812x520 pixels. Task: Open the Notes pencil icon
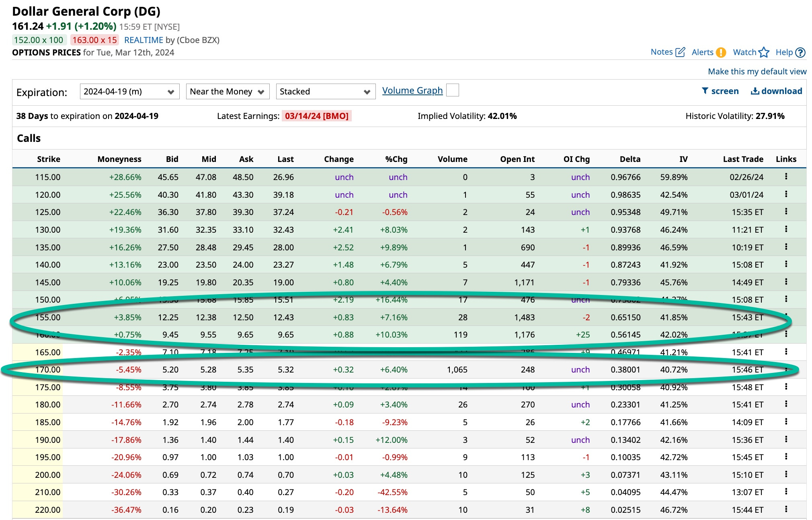[680, 52]
